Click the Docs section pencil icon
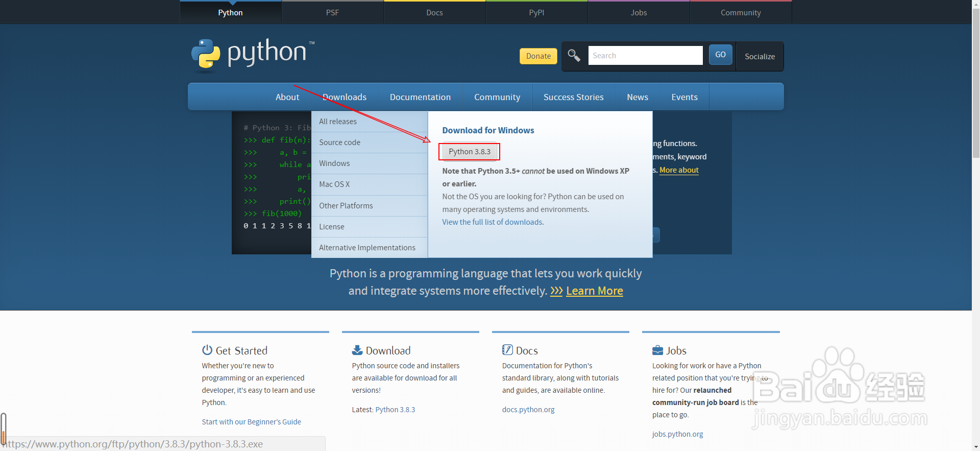 (507, 350)
